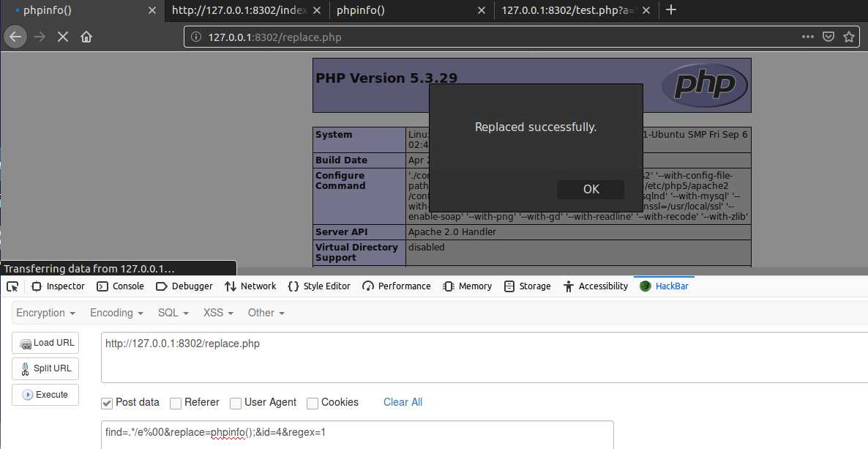
Task: Open the page actions three-dot menu
Action: point(808,37)
